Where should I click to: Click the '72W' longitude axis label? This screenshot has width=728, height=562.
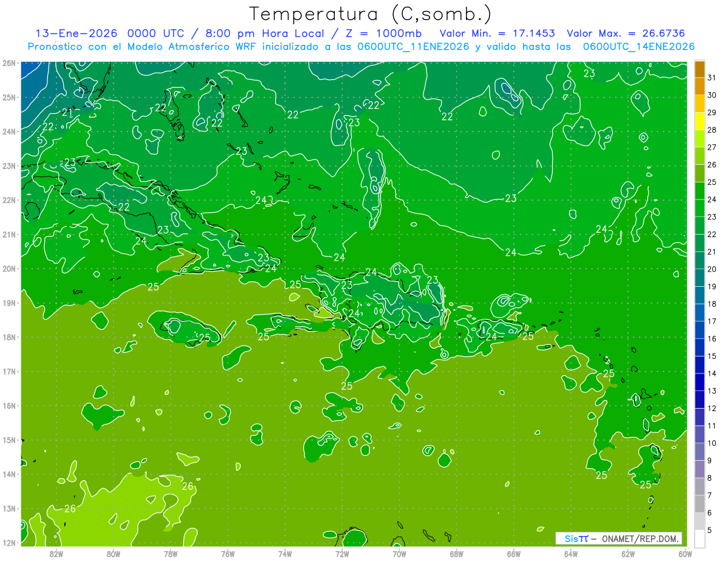coord(342,554)
